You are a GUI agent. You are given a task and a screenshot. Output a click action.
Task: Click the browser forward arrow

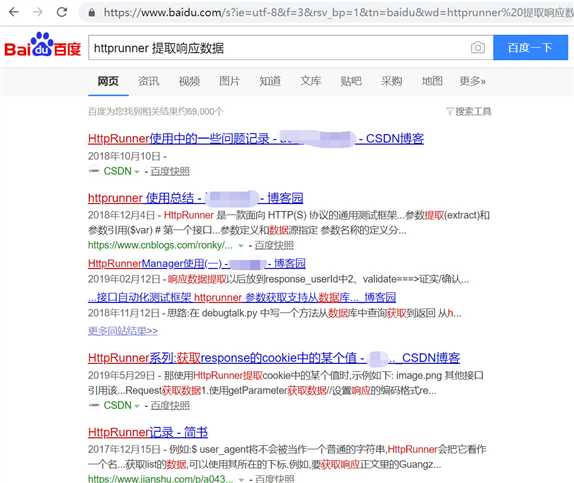[x=37, y=12]
